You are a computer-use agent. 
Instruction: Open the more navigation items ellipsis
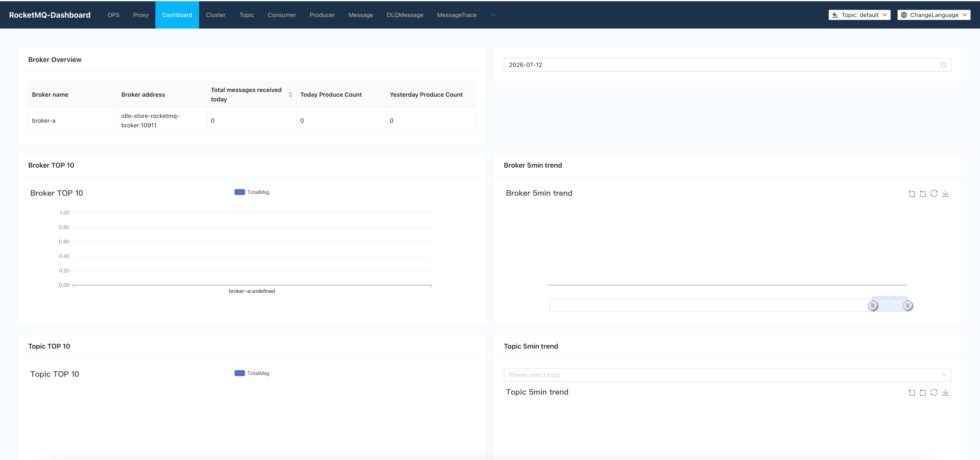coord(493,15)
